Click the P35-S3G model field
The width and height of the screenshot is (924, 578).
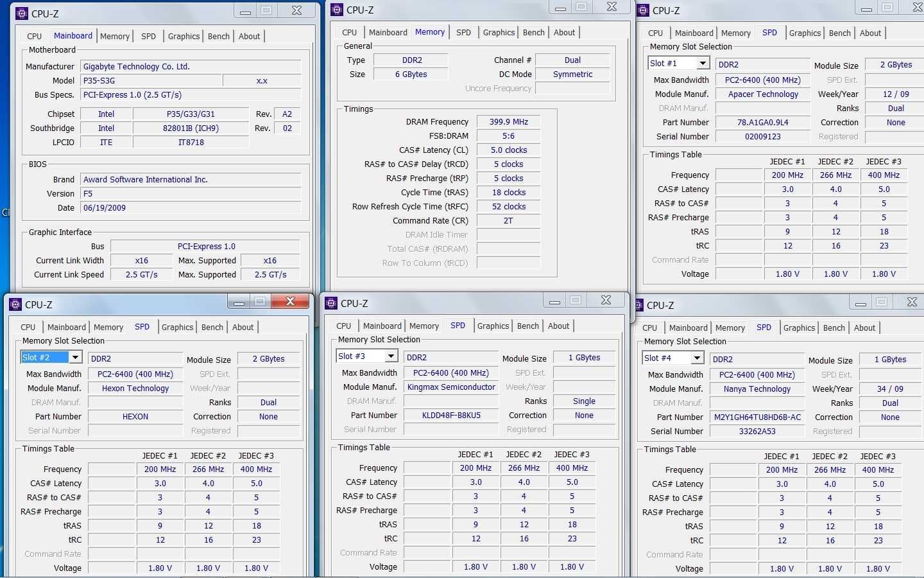[151, 80]
